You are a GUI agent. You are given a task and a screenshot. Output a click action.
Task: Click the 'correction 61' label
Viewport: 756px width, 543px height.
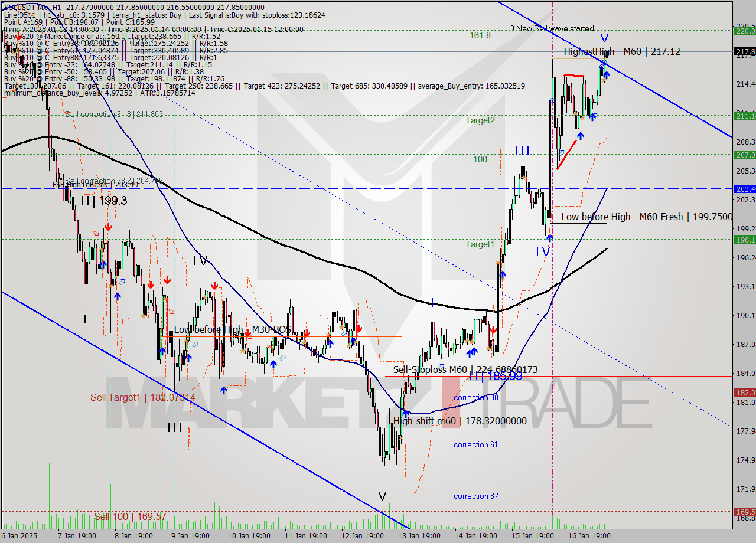475,444
